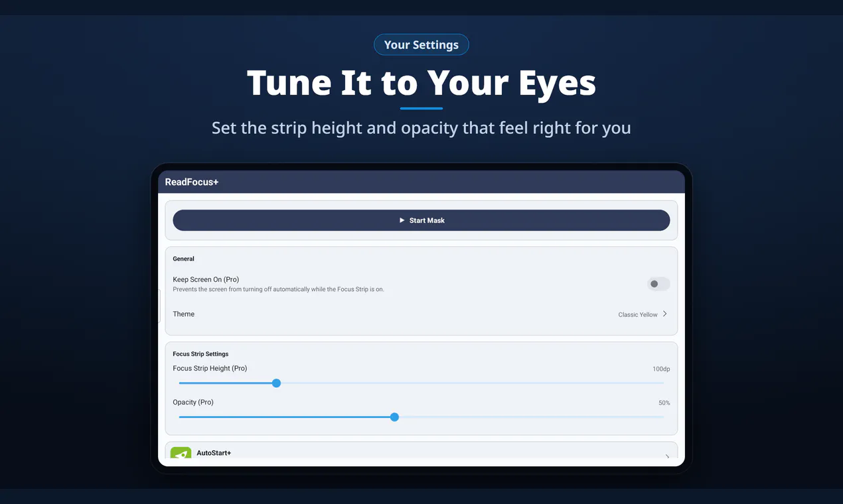This screenshot has width=843, height=504.
Task: Click the play icon on Start Mask
Action: (x=402, y=220)
